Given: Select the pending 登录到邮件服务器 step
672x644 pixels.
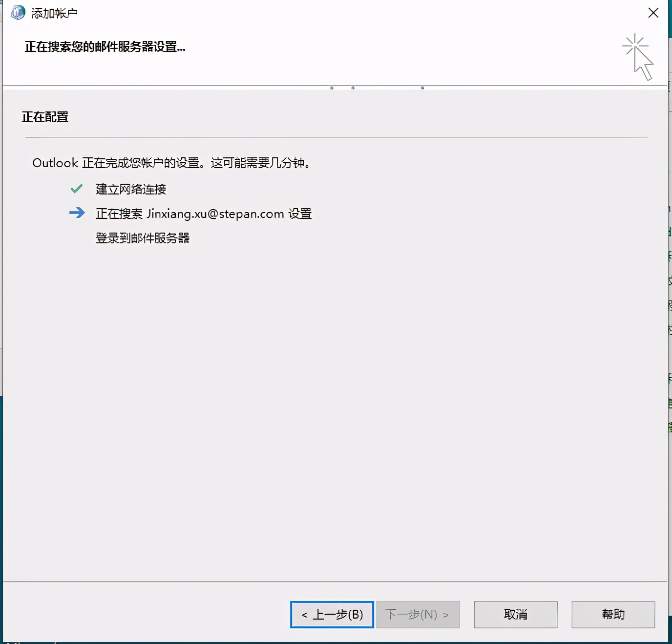Looking at the screenshot, I should tap(143, 238).
